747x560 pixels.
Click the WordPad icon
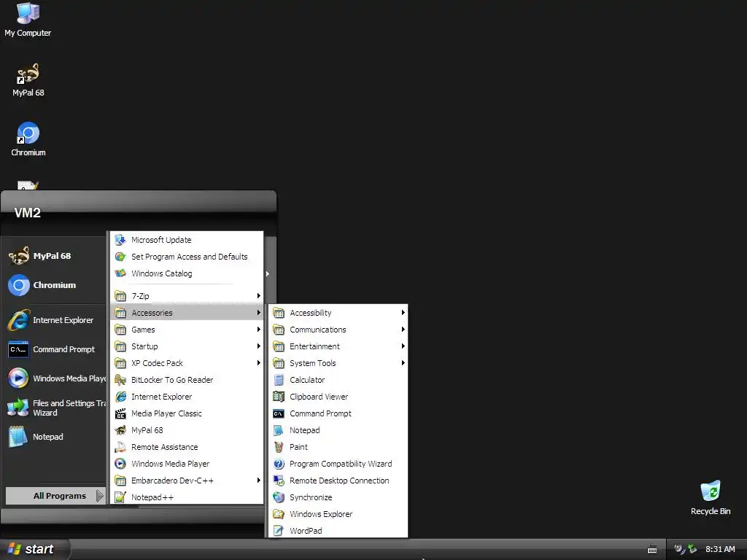point(279,531)
